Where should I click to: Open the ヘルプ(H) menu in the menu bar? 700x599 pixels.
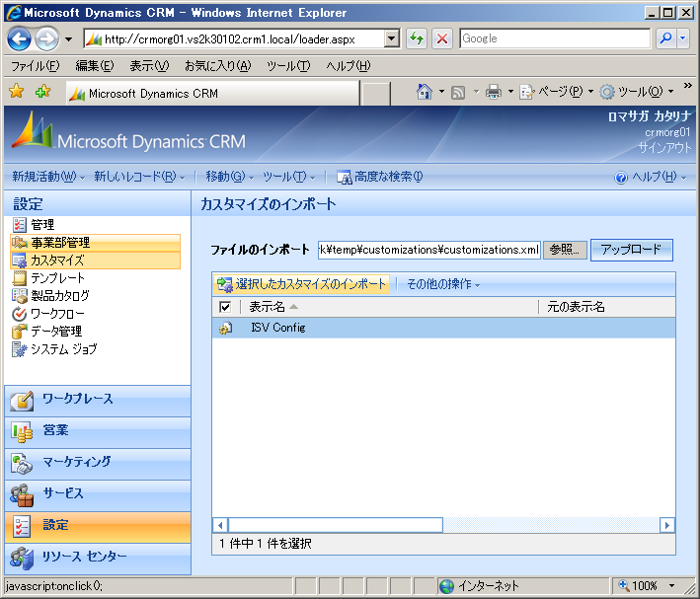(349, 66)
